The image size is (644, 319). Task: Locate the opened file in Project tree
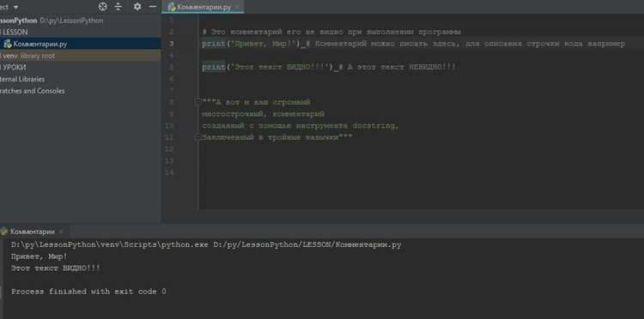(103, 7)
